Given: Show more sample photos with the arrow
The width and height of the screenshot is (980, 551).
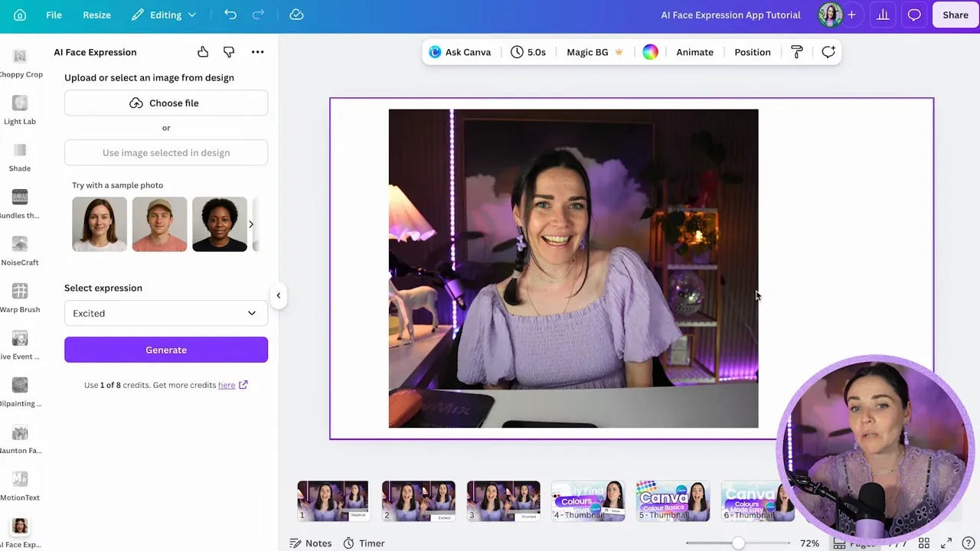Looking at the screenshot, I should click(250, 224).
